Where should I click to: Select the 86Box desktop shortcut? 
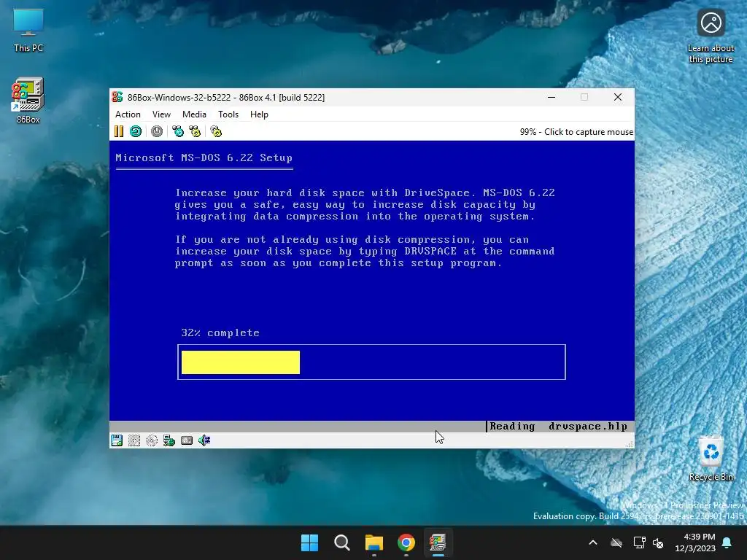click(28, 101)
